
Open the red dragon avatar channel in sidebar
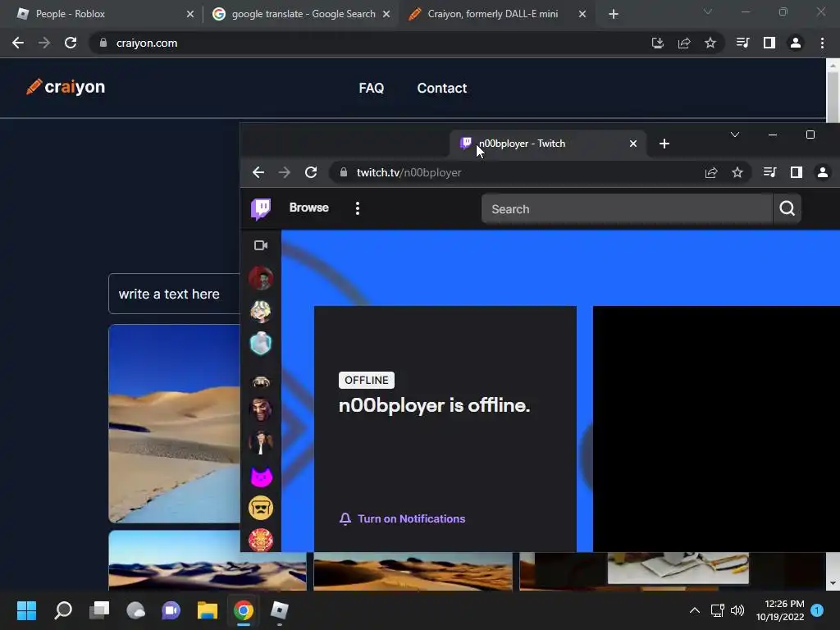[x=261, y=540]
